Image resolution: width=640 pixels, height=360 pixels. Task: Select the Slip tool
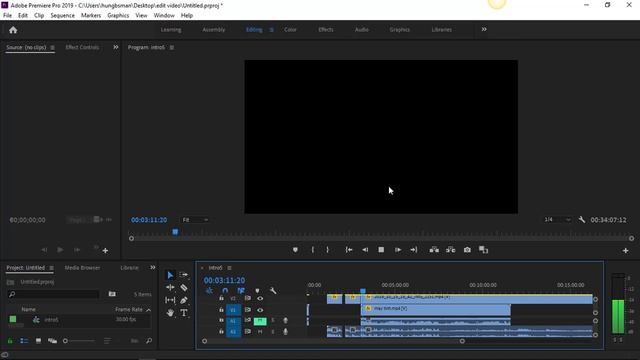coord(170,300)
